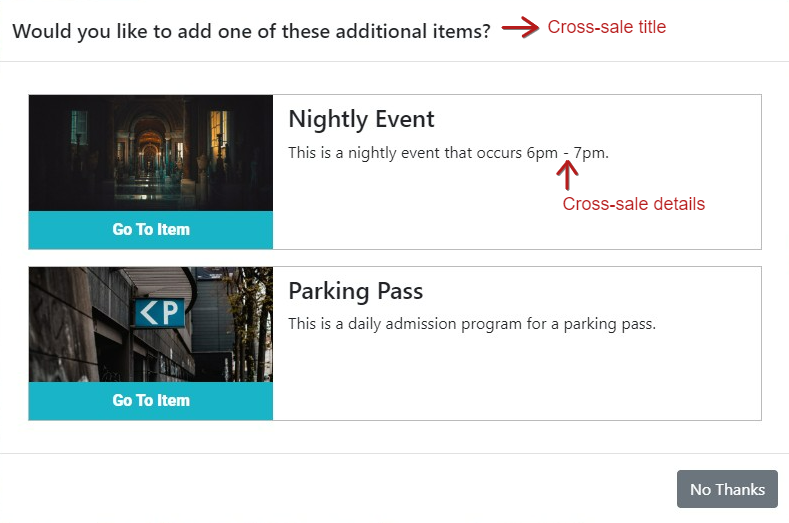
Task: Click the daily admission parking description
Action: 472,324
